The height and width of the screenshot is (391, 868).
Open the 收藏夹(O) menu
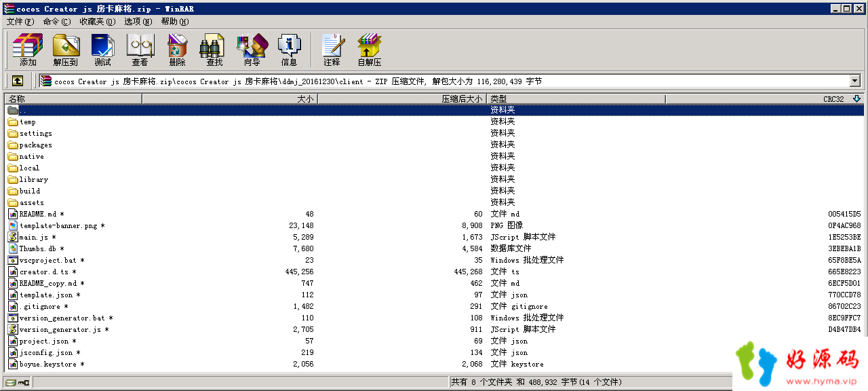coord(98,22)
